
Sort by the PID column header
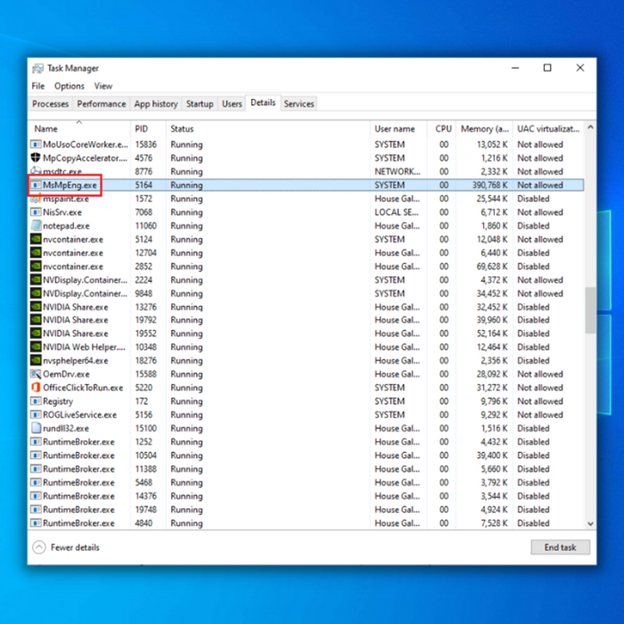coord(148,129)
